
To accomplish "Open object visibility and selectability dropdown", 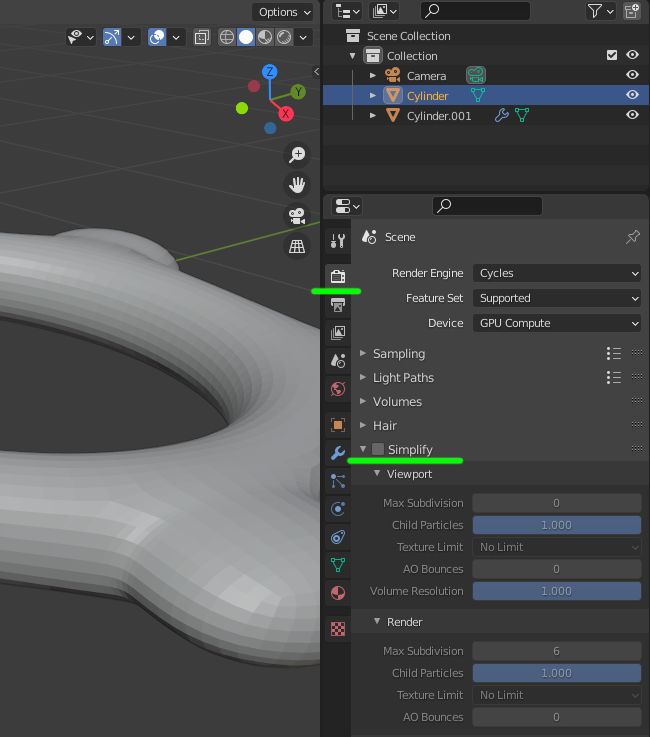I will click(x=81, y=37).
